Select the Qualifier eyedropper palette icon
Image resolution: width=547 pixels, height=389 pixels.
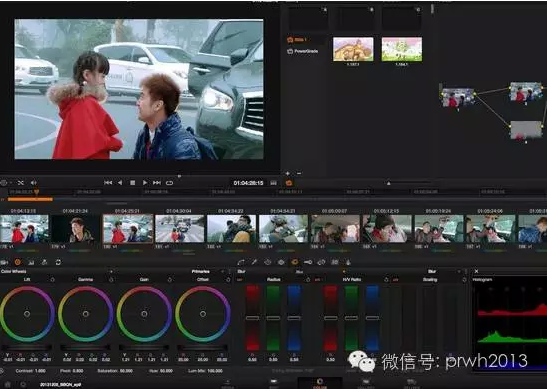click(254, 262)
